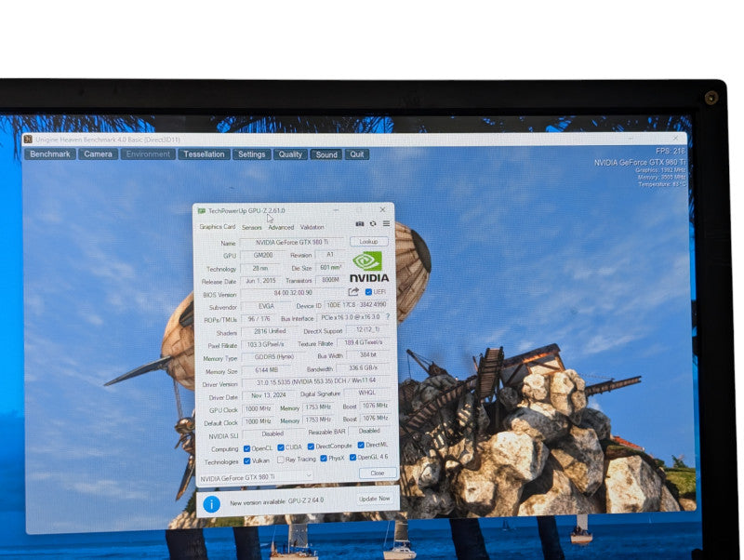Click the Pixel Fillrate value 103.3 GPixel/s
The height and width of the screenshot is (560, 744).
point(265,344)
